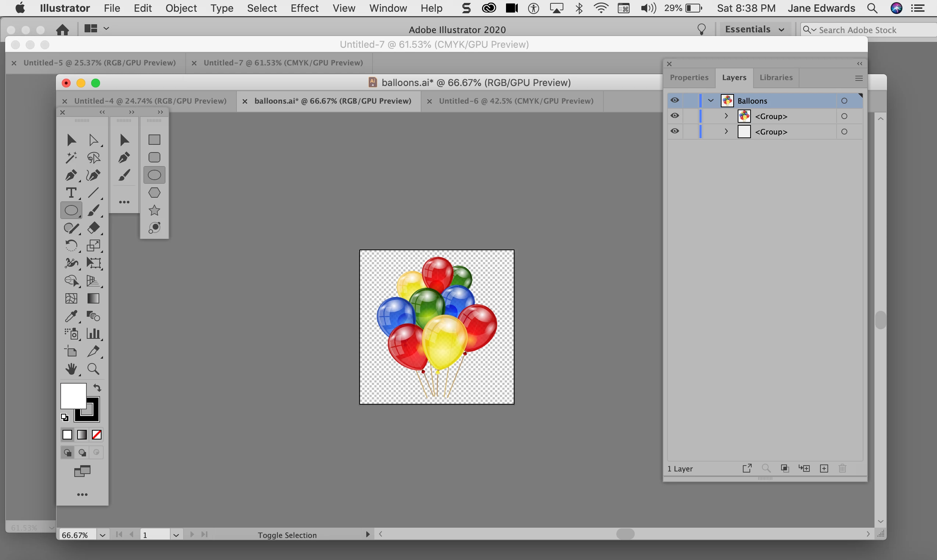Click the Gradient tool icon
The width and height of the screenshot is (937, 560).
click(x=93, y=298)
